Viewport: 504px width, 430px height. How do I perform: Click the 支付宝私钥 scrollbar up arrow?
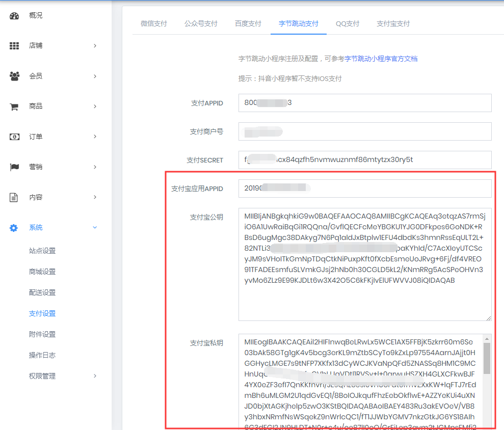[x=487, y=339]
